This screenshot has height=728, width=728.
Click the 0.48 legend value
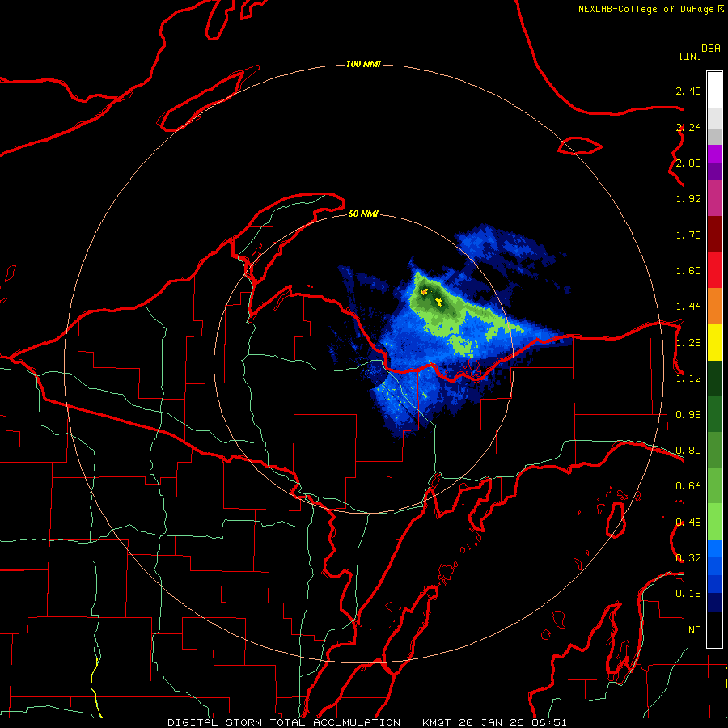tap(688, 523)
